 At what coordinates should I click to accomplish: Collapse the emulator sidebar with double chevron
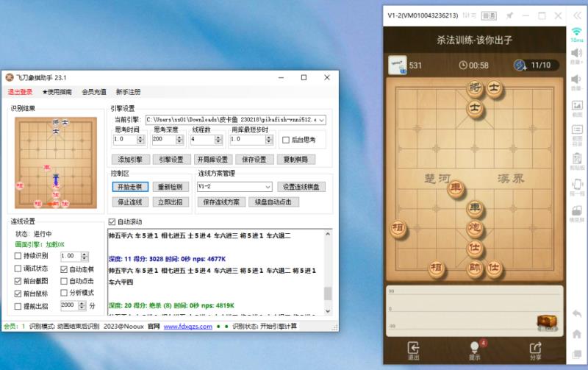pos(577,15)
